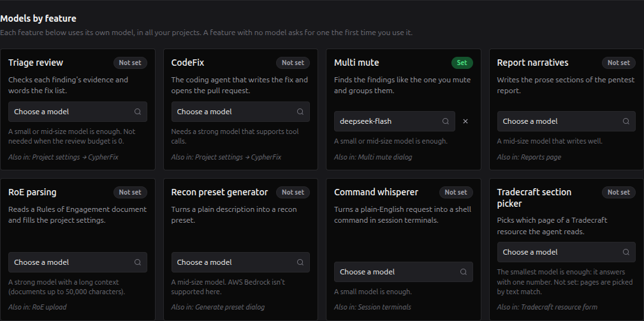Viewport: 644px width, 321px height.
Task: Open the Recon preset generator model chooser
Action: (240, 262)
